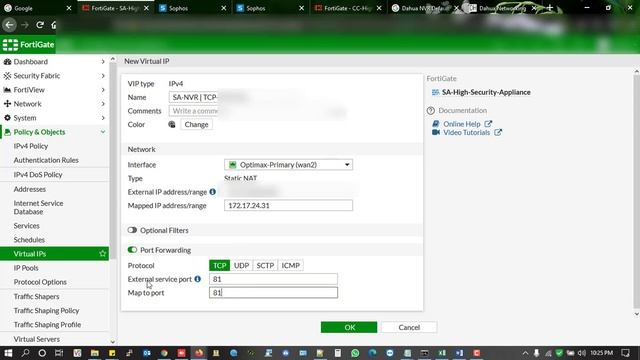Click the Network cross-arrows icon
Viewport: 640px width, 360px height.
(x=7, y=104)
